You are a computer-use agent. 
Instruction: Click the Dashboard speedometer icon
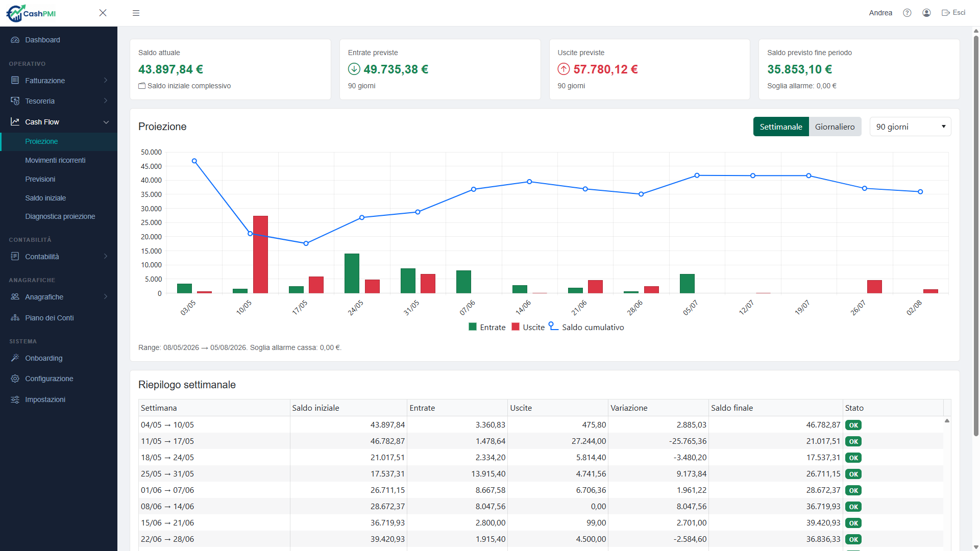(x=15, y=40)
